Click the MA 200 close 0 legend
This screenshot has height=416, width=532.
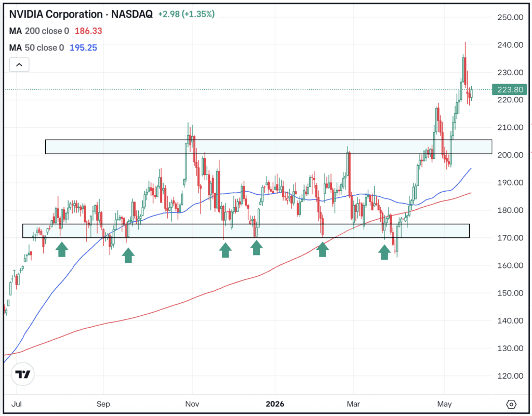tap(39, 31)
